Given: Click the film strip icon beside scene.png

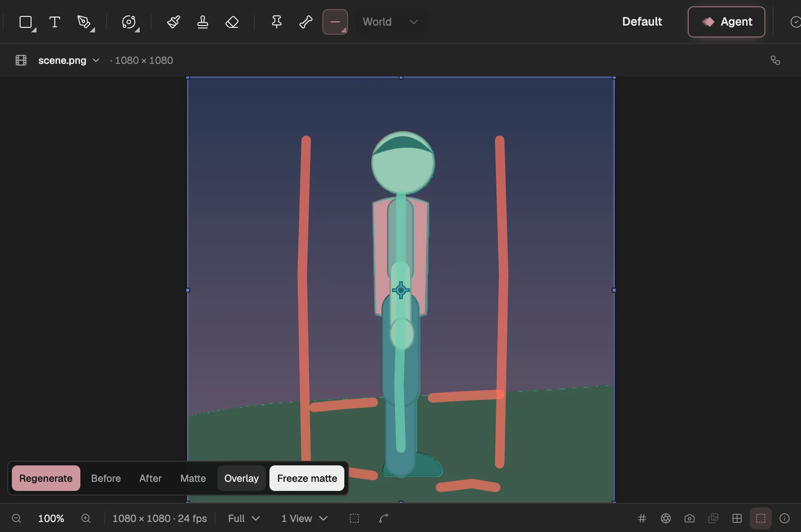Looking at the screenshot, I should pos(21,60).
